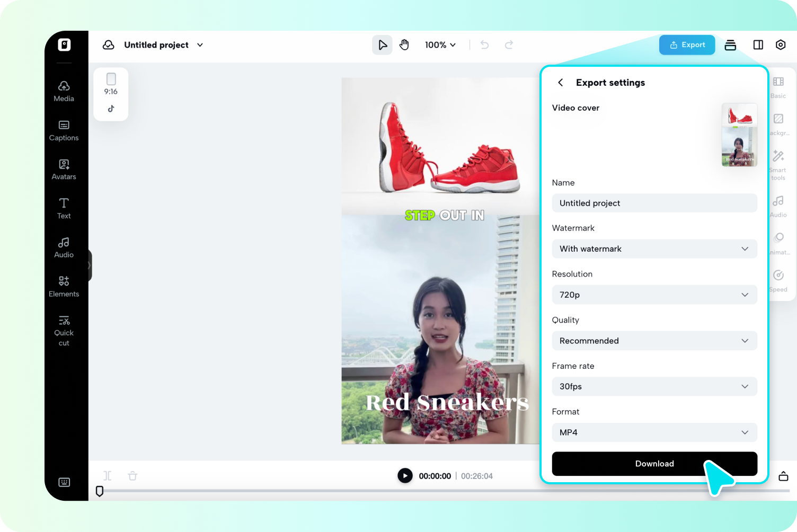The image size is (797, 532).
Task: Expand the Untitled project title dropdown
Action: pos(200,45)
